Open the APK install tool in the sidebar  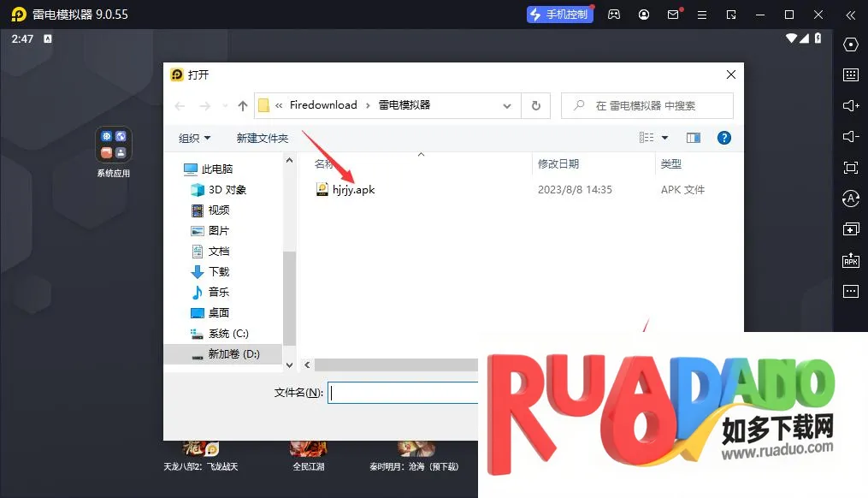[850, 260]
